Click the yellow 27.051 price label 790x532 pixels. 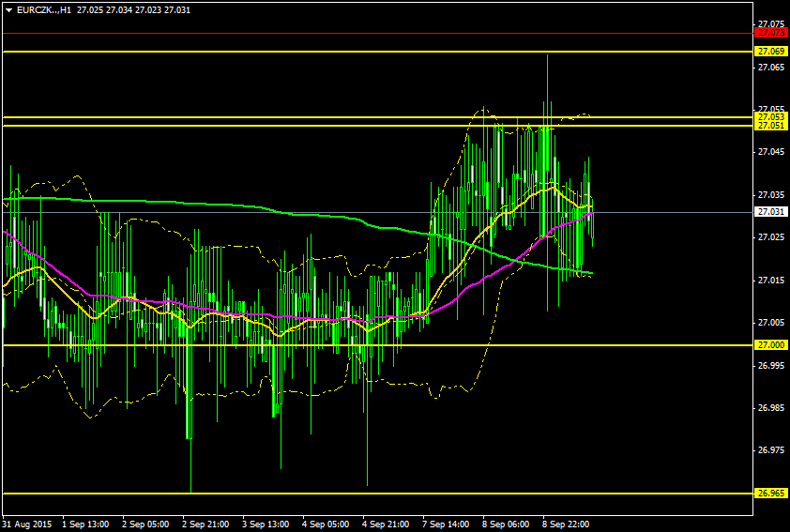tap(771, 126)
